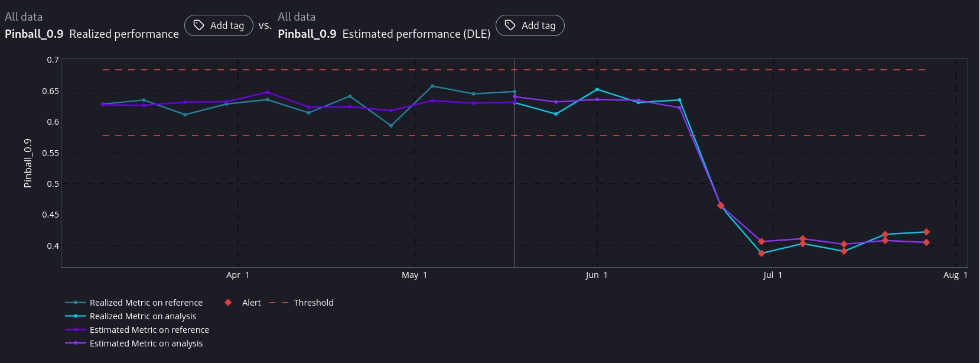The height and width of the screenshot is (363, 980).
Task: Toggle Estimated Metric on reference legend entry
Action: tap(149, 330)
